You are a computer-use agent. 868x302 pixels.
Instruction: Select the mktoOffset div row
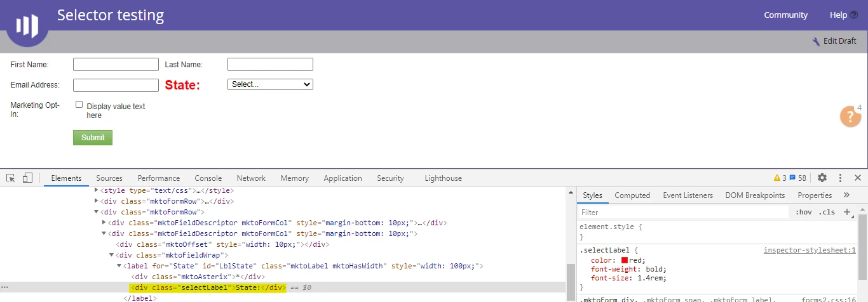tap(222, 244)
